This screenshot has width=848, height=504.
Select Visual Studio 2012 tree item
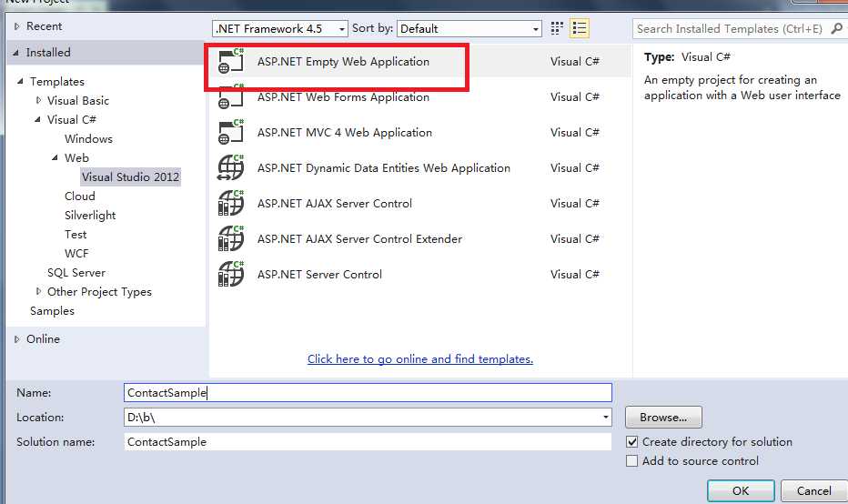point(130,176)
